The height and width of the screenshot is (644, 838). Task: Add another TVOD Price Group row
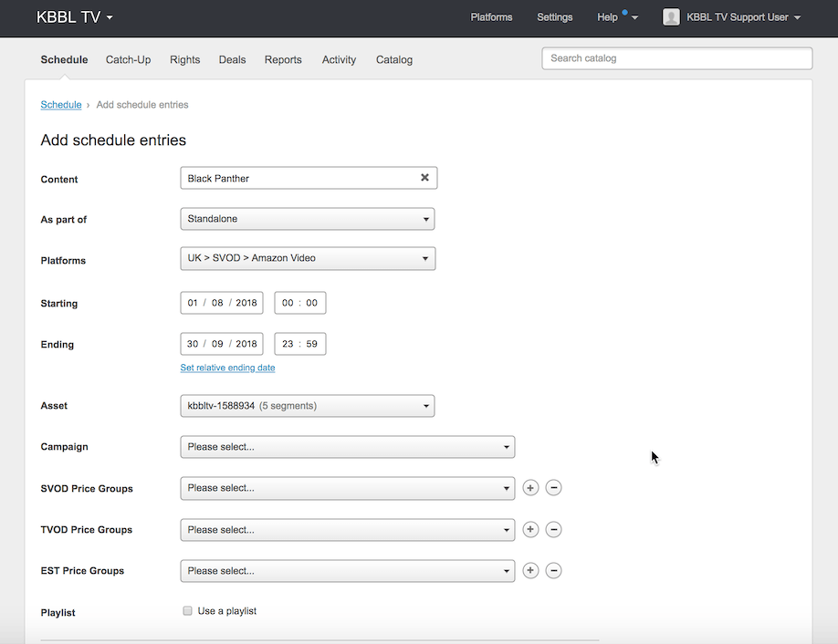pyautogui.click(x=530, y=529)
